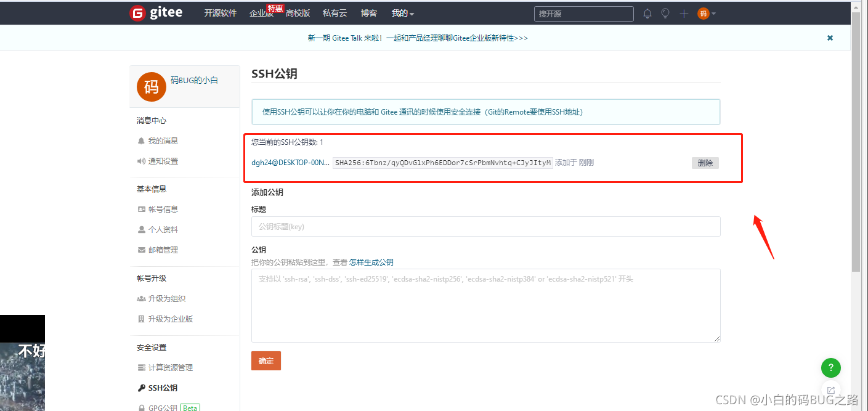Click the orange 确定 confirm button
Viewport: 868px width, 411px height.
[x=266, y=360]
